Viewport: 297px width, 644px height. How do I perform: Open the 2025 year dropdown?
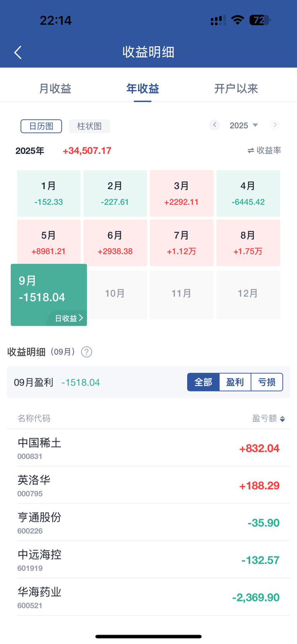tap(244, 125)
